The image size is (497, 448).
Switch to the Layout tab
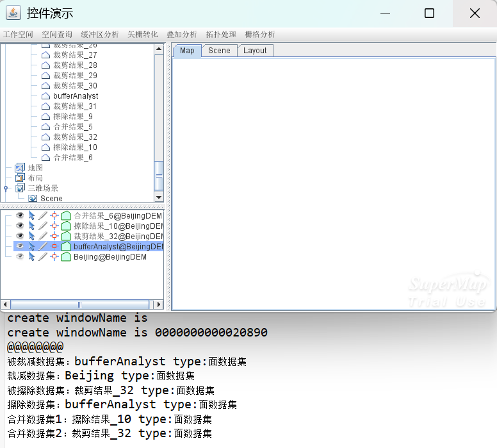pos(255,51)
